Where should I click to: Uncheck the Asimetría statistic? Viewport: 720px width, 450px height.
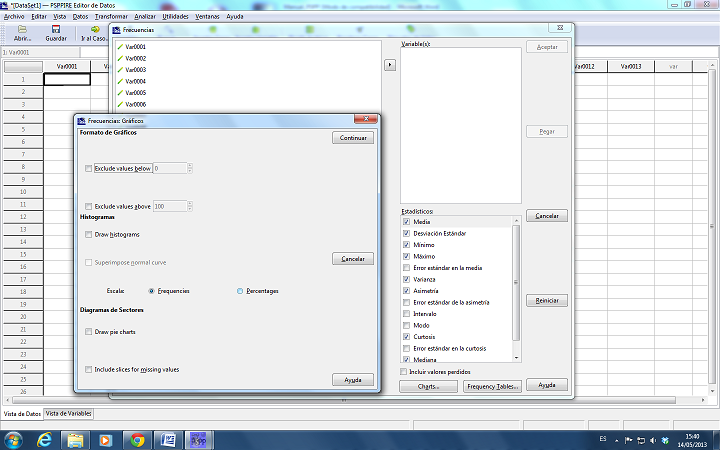(x=406, y=291)
